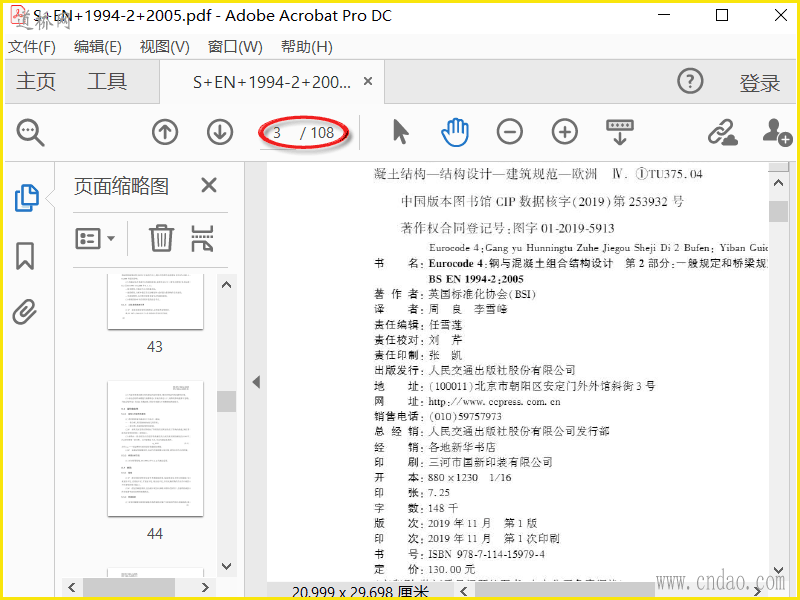
Task: Zoom in with the plus icon
Action: coord(565,132)
